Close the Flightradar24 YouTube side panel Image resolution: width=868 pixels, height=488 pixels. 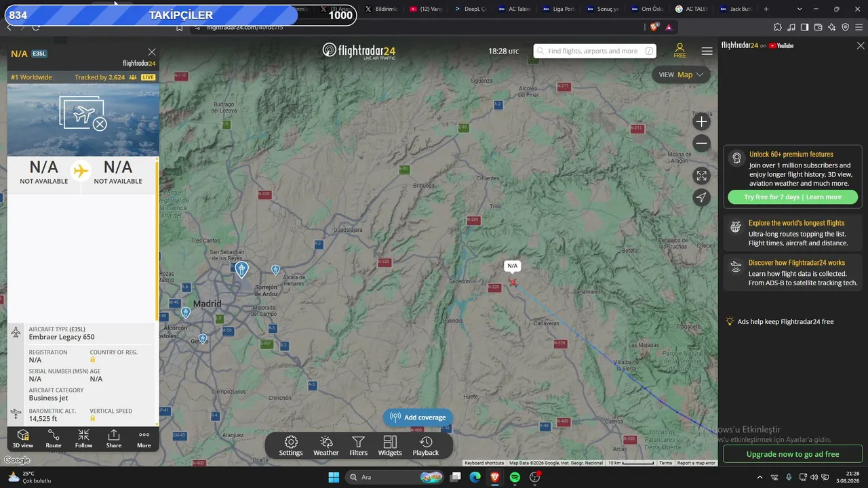[x=861, y=46]
